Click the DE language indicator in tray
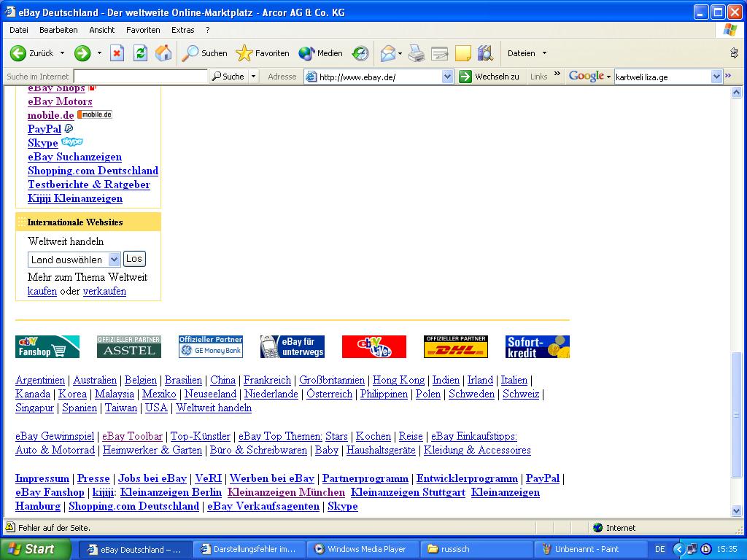 tap(659, 549)
